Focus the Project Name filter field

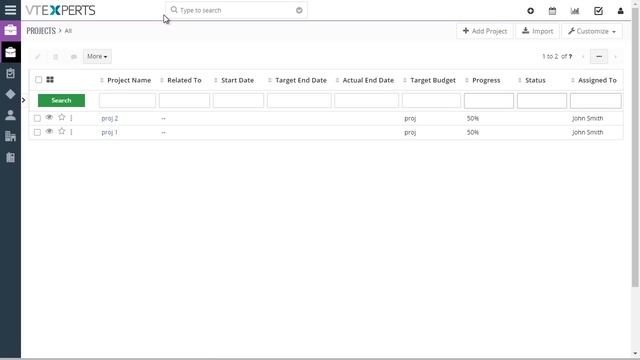click(127, 100)
